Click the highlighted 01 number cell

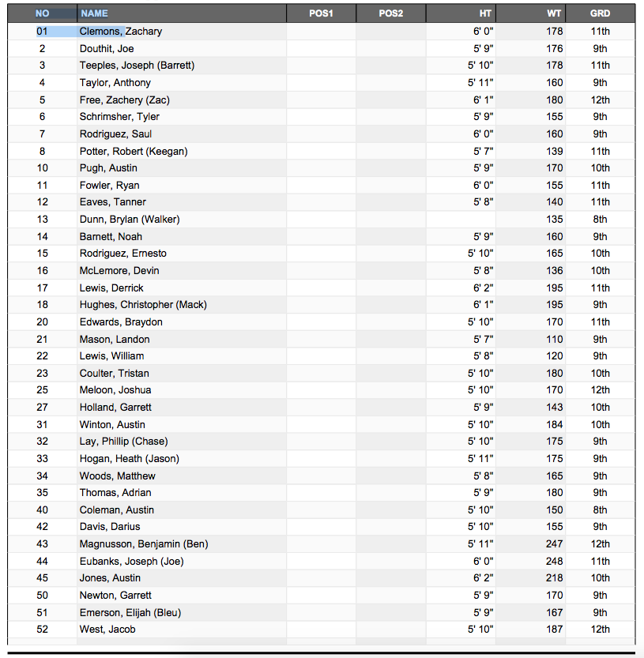[42, 32]
